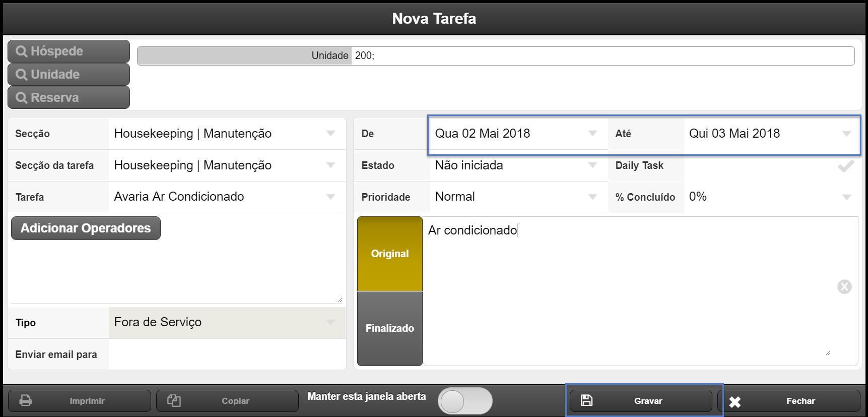Open the De start date picker

(x=517, y=134)
